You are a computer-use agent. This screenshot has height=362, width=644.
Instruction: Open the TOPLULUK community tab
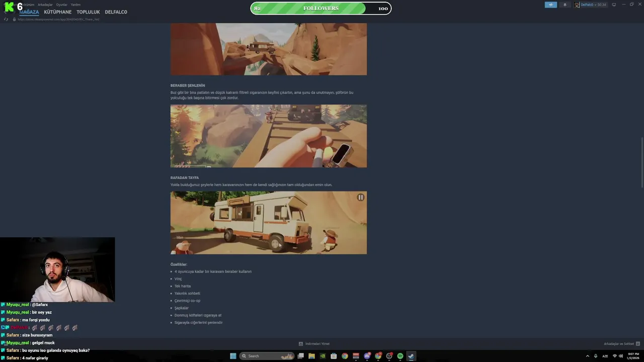coord(88,12)
